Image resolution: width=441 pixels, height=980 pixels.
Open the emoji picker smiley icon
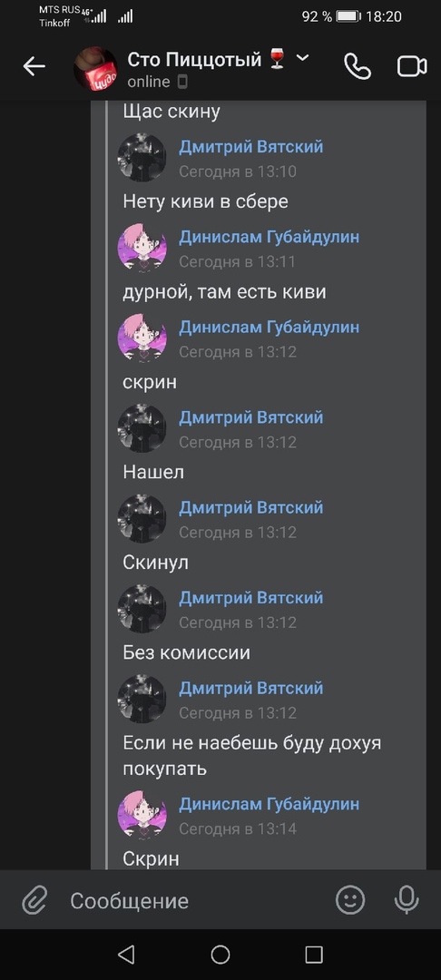coord(349,900)
